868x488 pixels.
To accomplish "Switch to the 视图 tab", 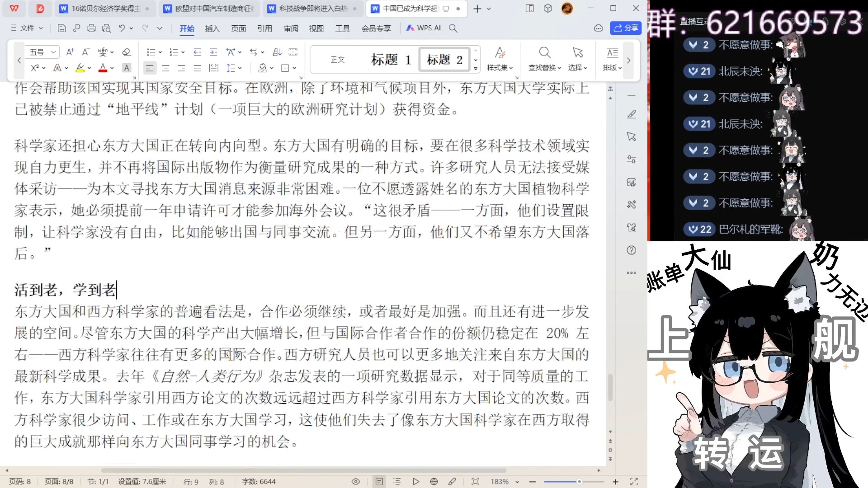I will [x=316, y=28].
